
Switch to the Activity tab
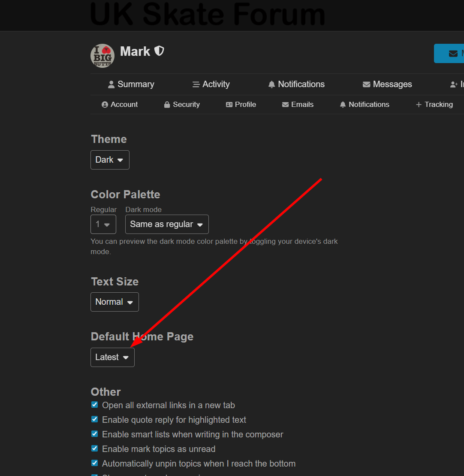pos(211,85)
